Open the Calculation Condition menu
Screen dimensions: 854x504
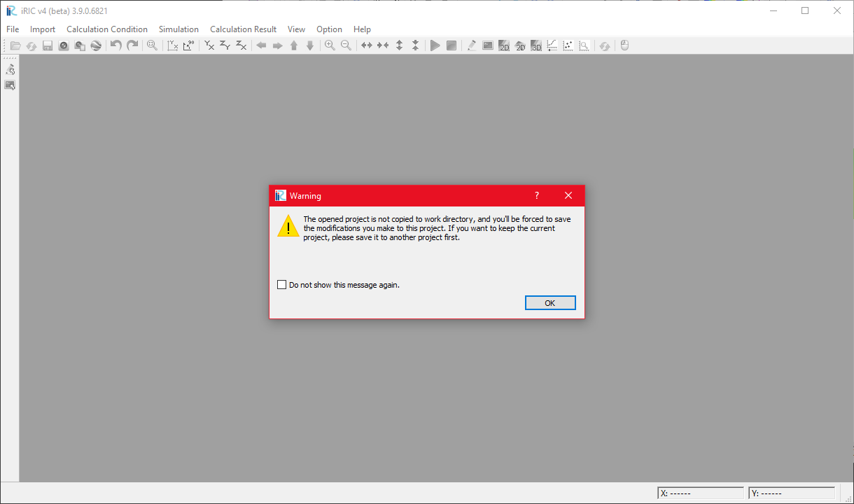click(106, 29)
